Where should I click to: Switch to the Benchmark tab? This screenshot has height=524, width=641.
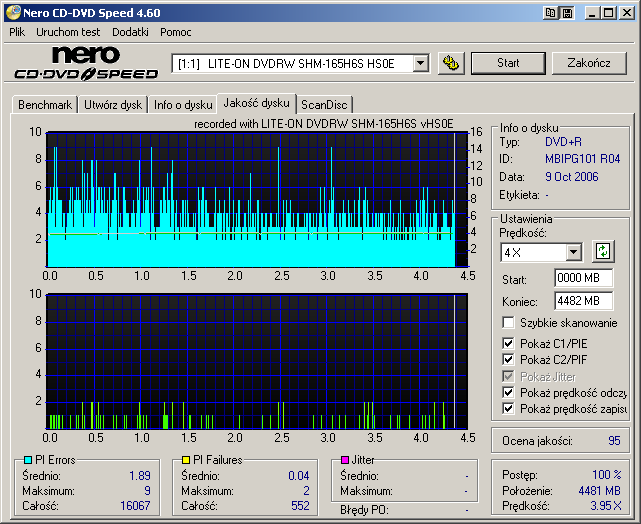[45, 105]
